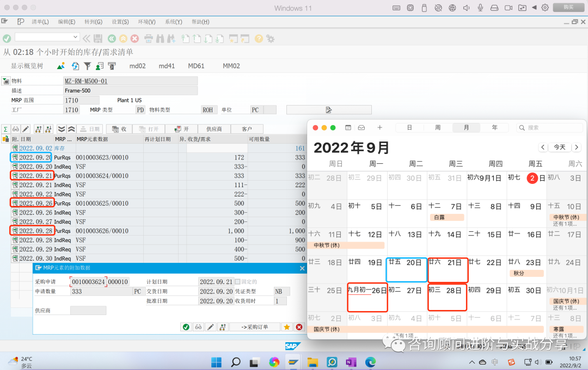Click the red Cancel button in SAP toolbar
This screenshot has height=370, width=588.
coord(134,38)
